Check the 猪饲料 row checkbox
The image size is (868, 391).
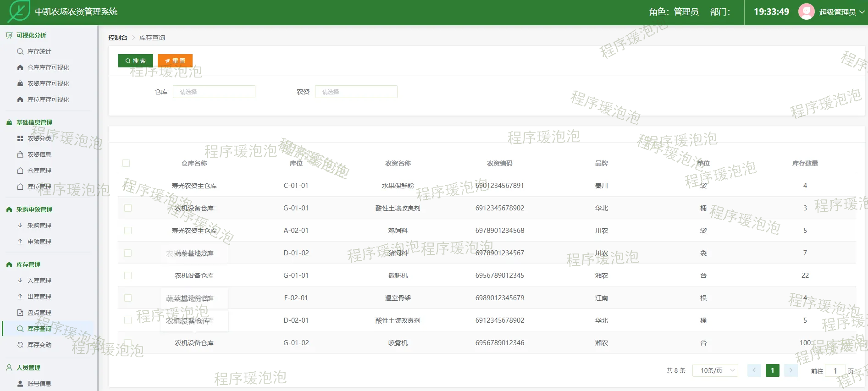click(x=128, y=253)
